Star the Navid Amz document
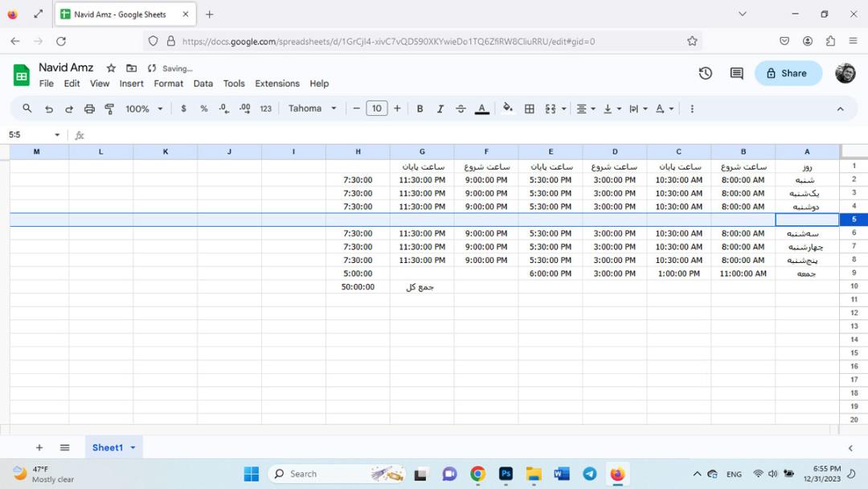The image size is (868, 489). tap(111, 68)
